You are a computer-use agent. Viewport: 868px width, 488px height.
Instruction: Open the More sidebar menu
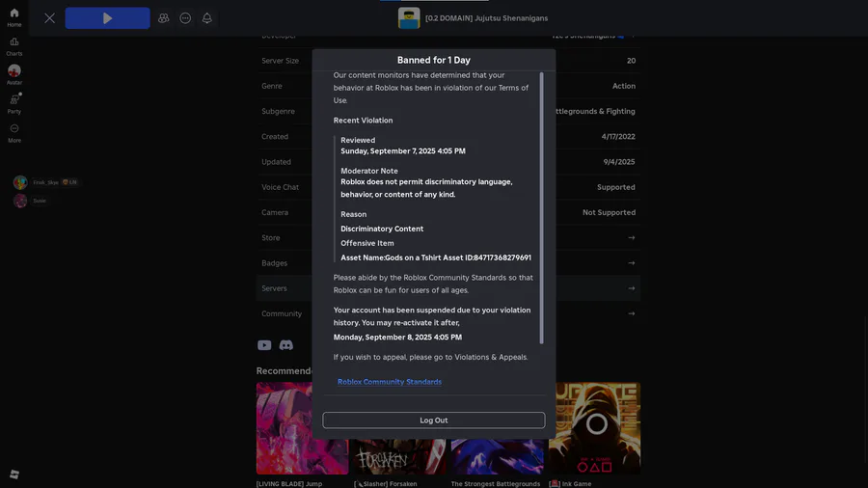(x=14, y=133)
